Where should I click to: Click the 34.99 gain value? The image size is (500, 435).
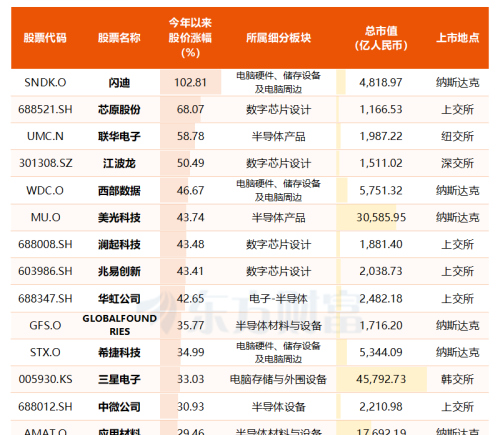(x=190, y=352)
